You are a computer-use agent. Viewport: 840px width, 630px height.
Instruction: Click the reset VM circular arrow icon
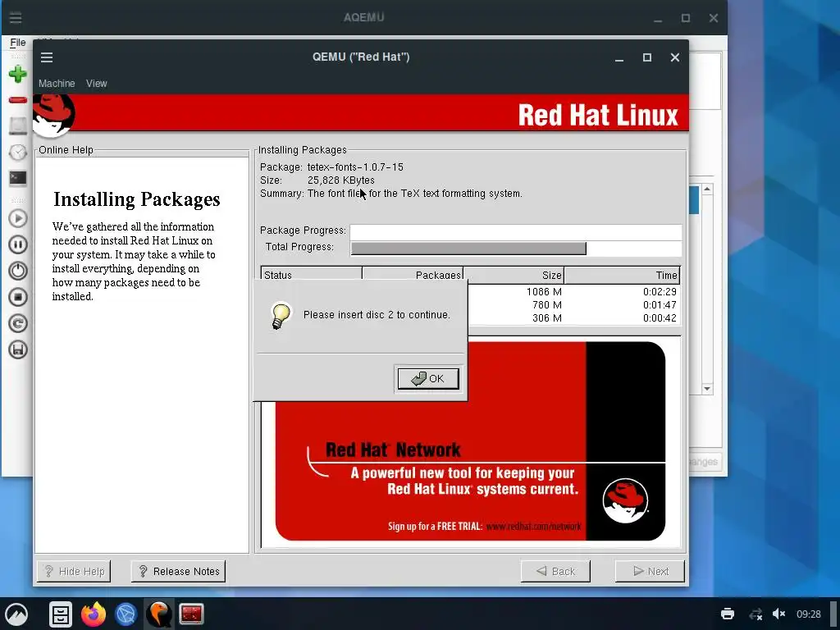click(18, 323)
